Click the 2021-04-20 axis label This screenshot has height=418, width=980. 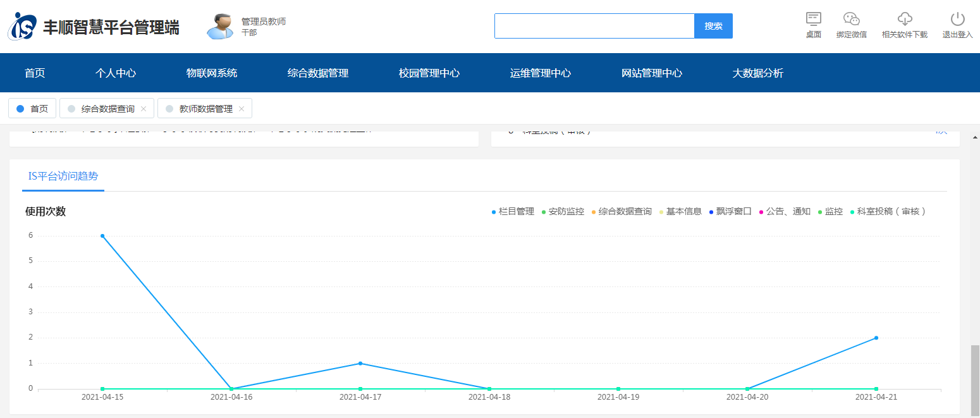tap(747, 397)
